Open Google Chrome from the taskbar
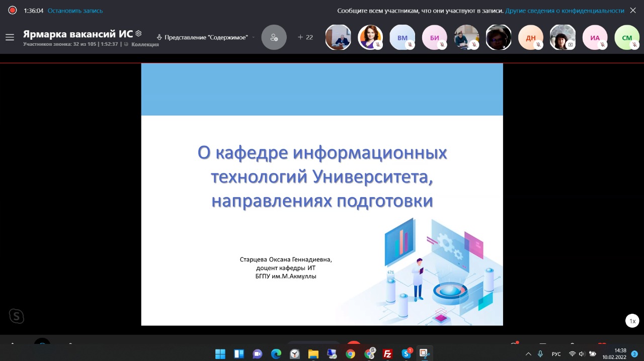Viewport: 644px width, 361px height. [351, 354]
